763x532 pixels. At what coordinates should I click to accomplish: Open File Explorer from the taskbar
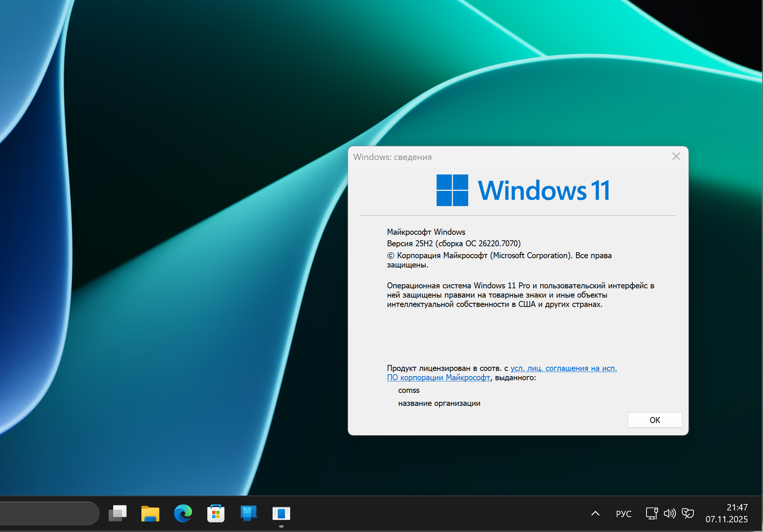tap(150, 513)
